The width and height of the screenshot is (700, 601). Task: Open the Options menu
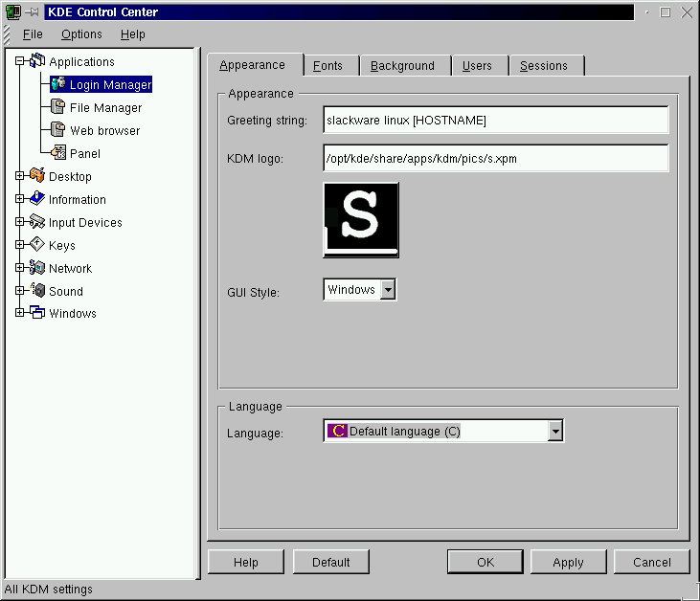pyautogui.click(x=81, y=34)
